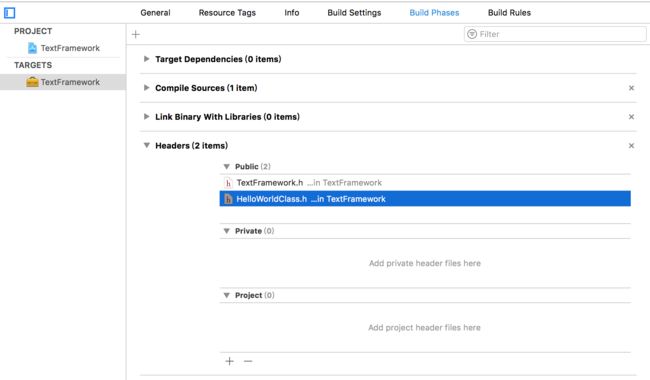Select the TextFramework target toolbox icon
Screen dimensions: 650x380
coord(32,82)
